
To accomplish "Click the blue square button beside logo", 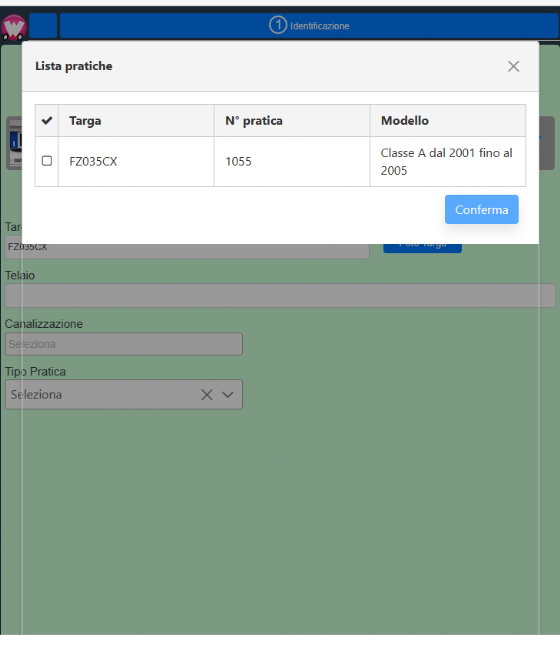I will click(43, 26).
